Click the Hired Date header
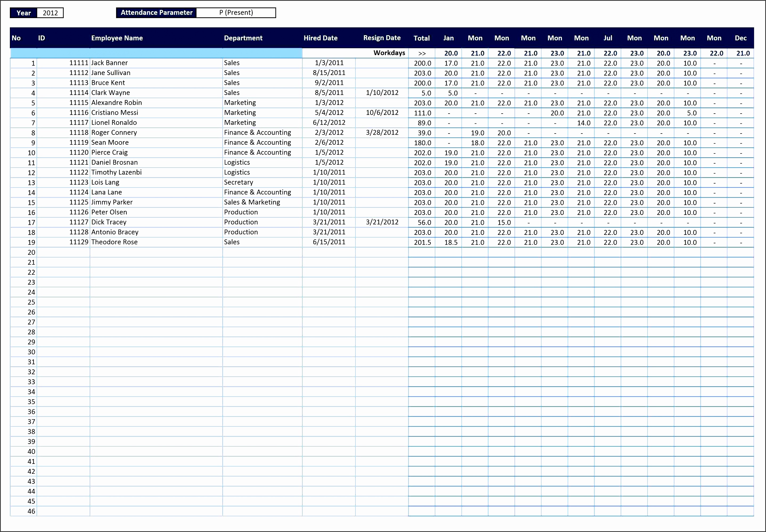The height and width of the screenshot is (532, 766). 320,38
